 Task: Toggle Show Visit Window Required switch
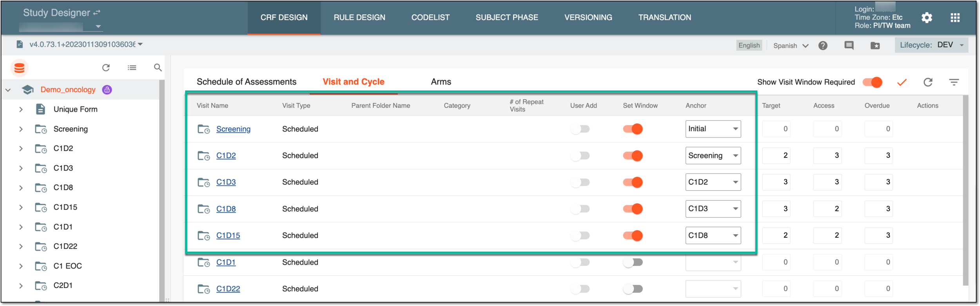[872, 82]
